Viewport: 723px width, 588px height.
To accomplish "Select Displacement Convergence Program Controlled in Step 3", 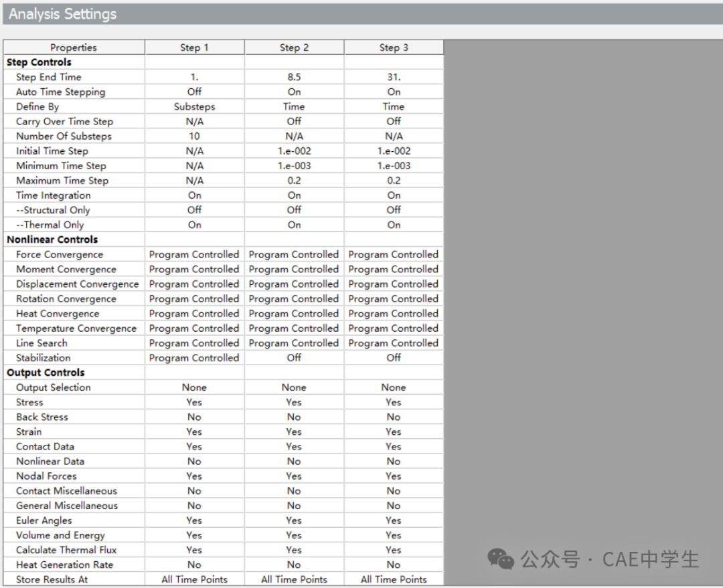I will [394, 284].
